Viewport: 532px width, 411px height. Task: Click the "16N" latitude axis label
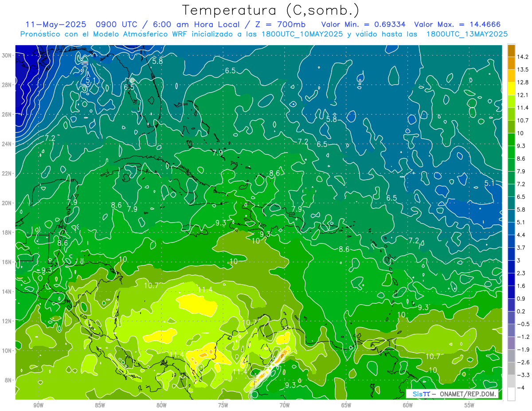tap(7, 262)
